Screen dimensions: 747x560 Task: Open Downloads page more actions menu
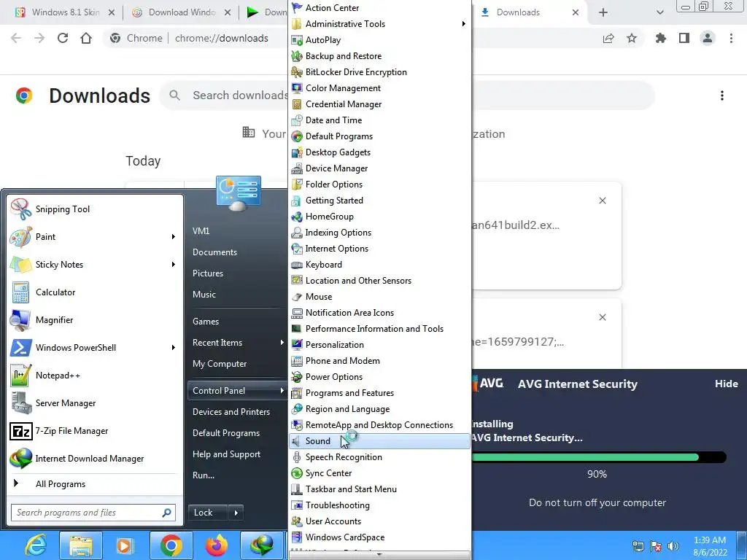point(722,96)
